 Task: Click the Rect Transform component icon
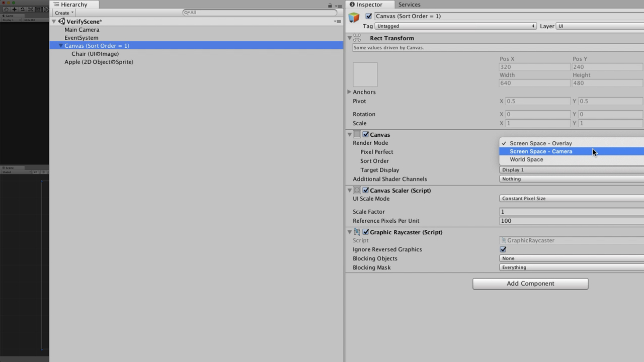pyautogui.click(x=357, y=38)
